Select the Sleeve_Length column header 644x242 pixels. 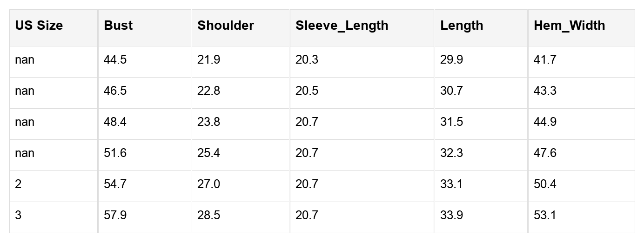coord(342,26)
